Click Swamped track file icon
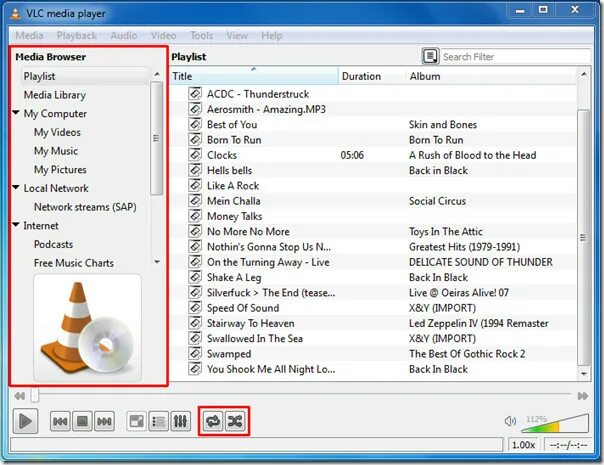The image size is (604, 465). [x=195, y=353]
